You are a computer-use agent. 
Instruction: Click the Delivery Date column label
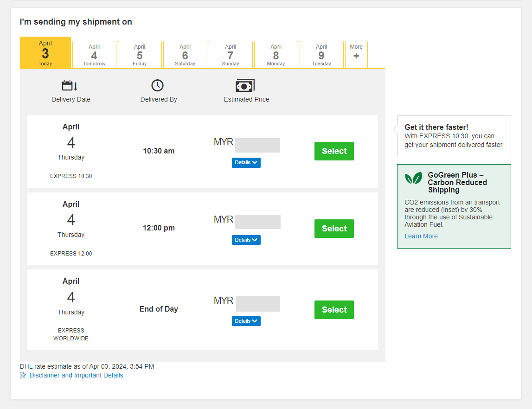click(71, 99)
